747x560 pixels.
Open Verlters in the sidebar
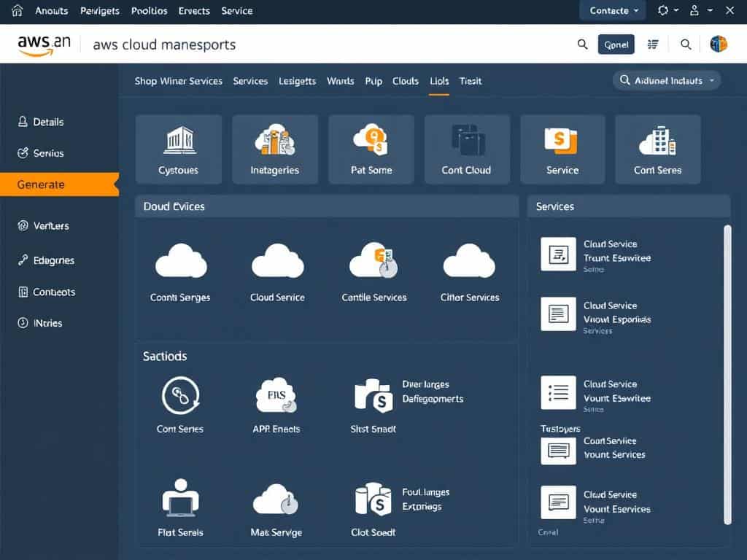[43, 226]
